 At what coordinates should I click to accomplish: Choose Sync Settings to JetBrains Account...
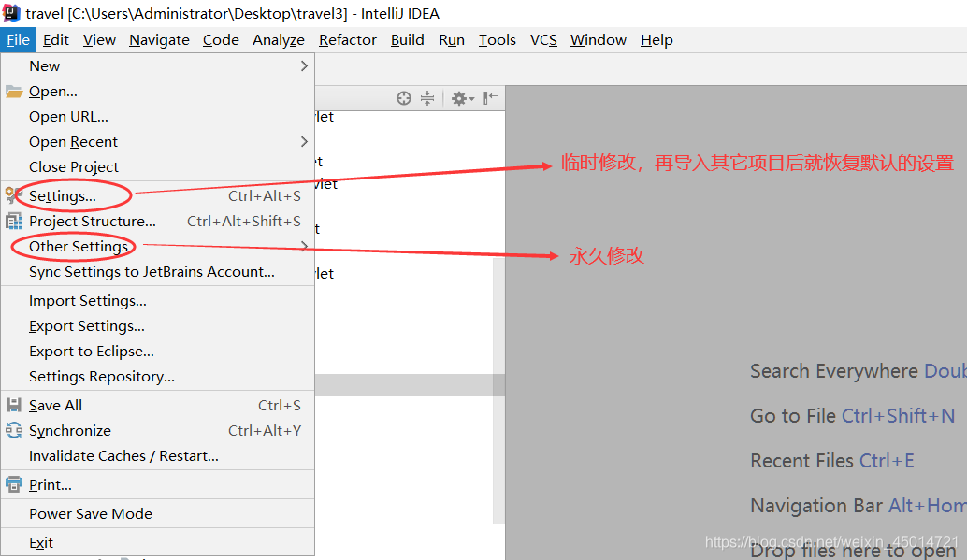[158, 271]
